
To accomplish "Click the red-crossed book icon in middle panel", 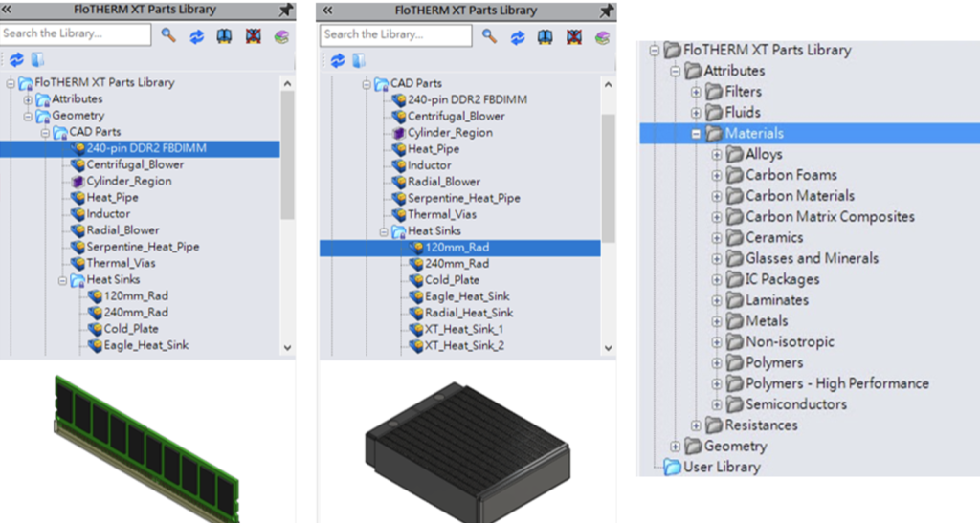I will [574, 37].
